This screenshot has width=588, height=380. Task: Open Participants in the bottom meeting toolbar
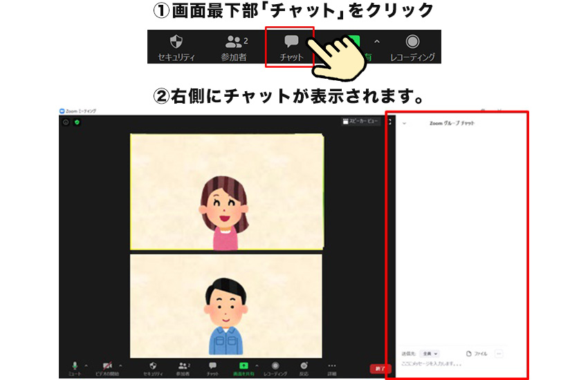183,365
